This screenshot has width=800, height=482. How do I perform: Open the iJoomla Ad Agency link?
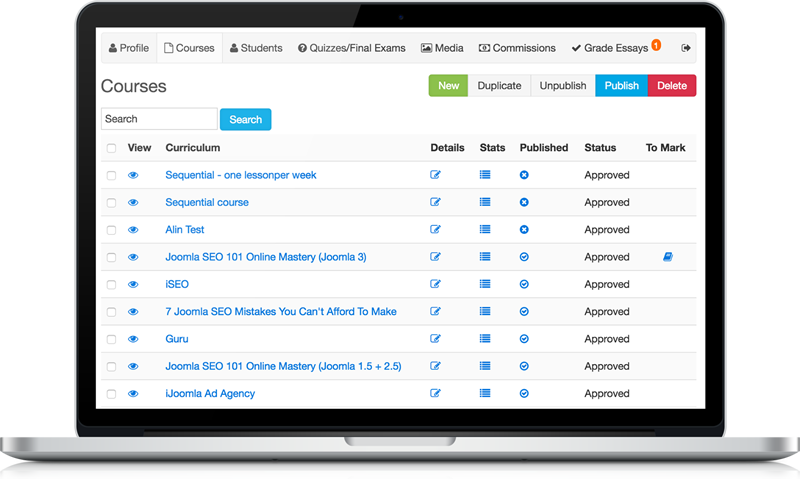(x=210, y=394)
